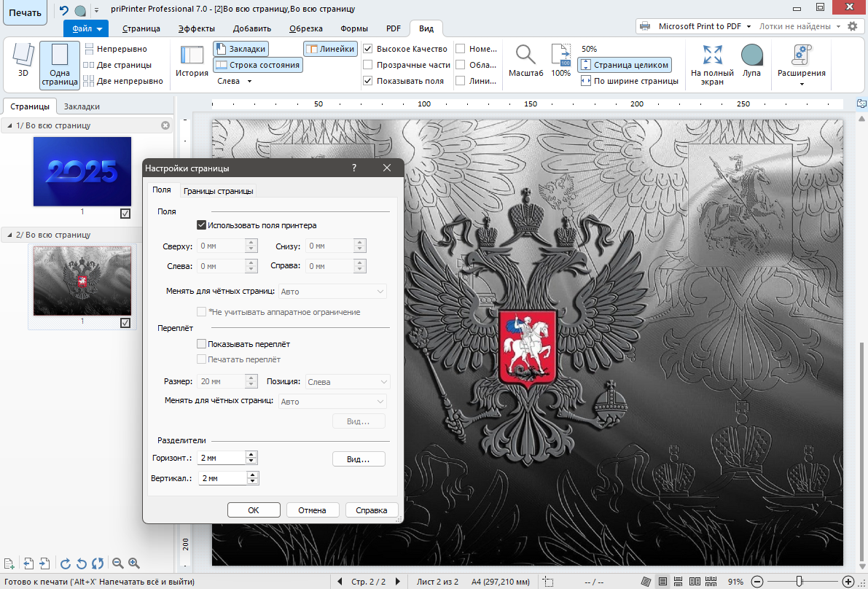Open the Масштаб magnifier tool

coord(526,61)
